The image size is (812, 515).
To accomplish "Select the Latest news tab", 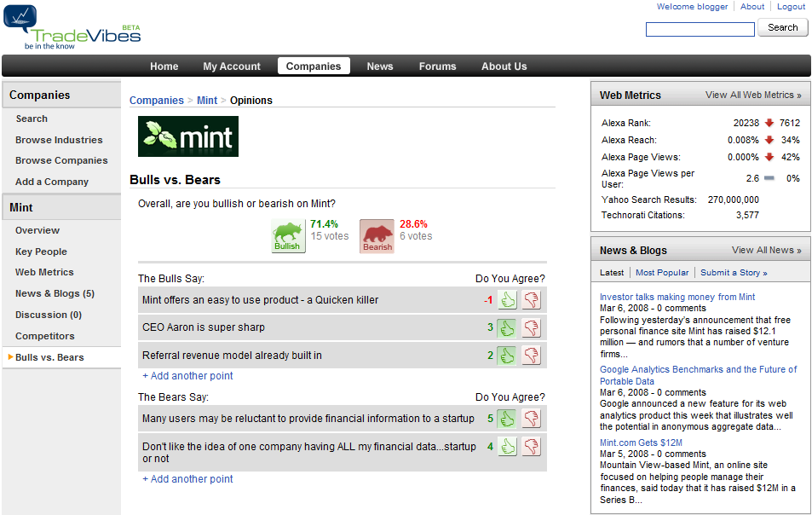I will (612, 273).
